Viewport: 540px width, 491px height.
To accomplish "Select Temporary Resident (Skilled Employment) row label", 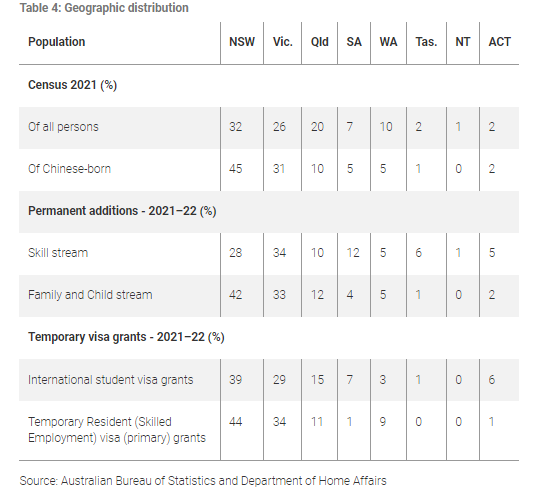I will 117,430.
